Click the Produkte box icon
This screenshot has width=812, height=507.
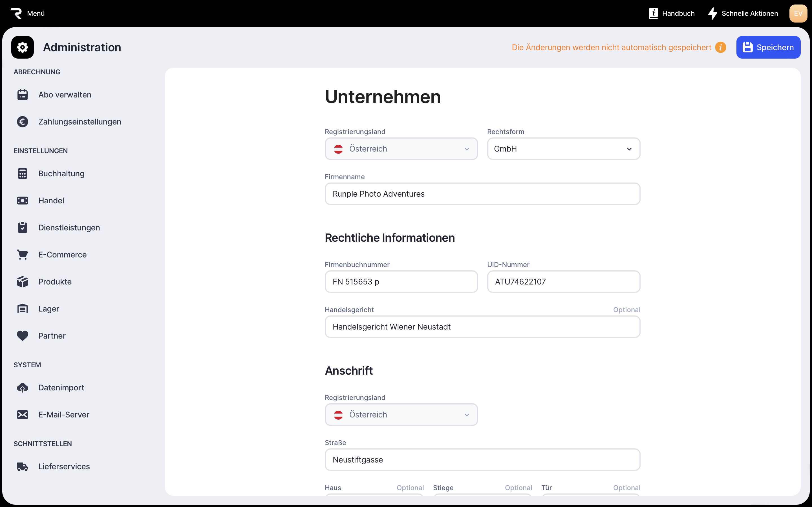point(23,282)
